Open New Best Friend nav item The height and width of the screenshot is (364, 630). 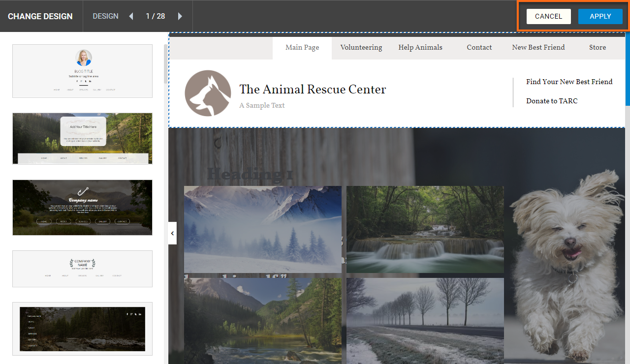(538, 48)
